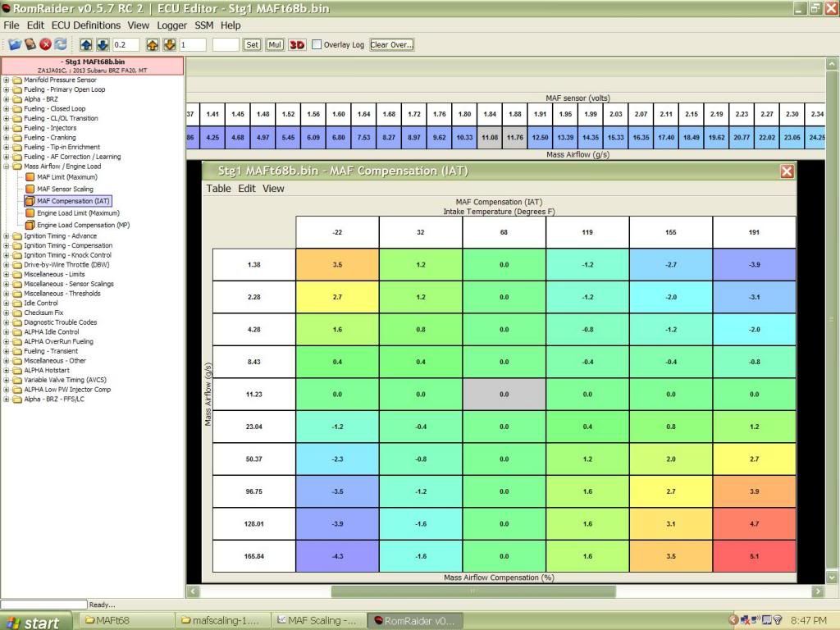Enable the Overlay Log checkbox

[317, 44]
